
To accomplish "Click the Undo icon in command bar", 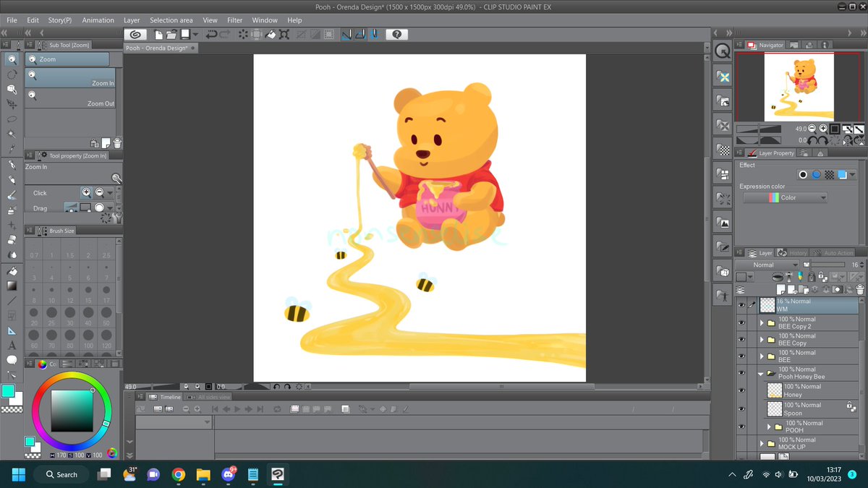I will pyautogui.click(x=211, y=34).
